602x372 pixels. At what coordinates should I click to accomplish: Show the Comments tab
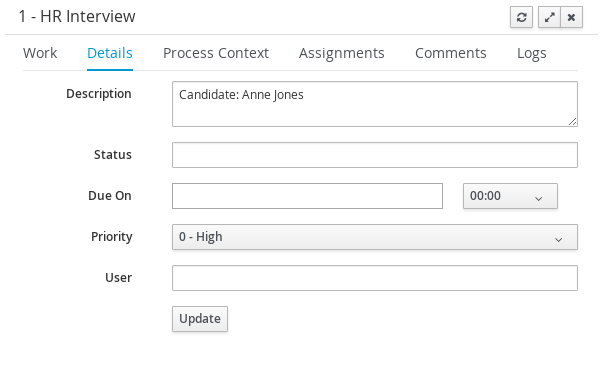(451, 53)
